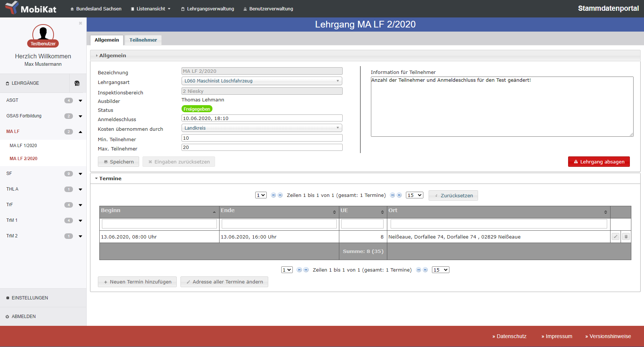Click the red Lehrgang absagen button
The width and height of the screenshot is (644, 347).
[599, 162]
